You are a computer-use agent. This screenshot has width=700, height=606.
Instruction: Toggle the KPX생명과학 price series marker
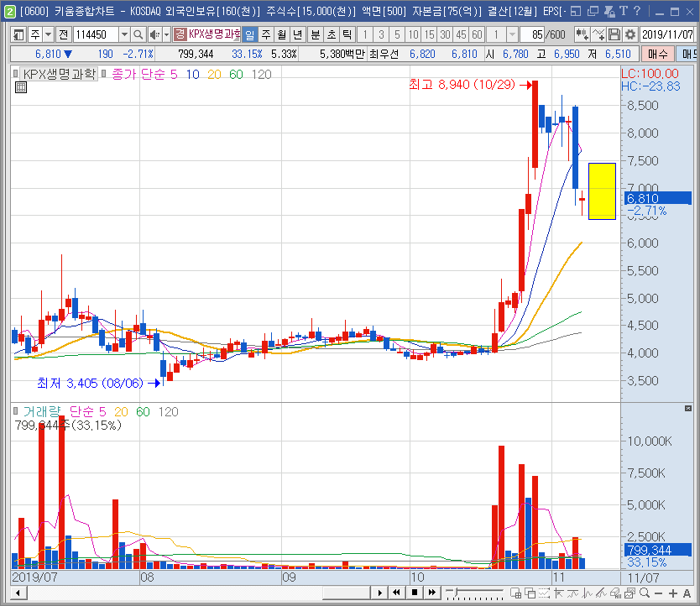[x=16, y=73]
